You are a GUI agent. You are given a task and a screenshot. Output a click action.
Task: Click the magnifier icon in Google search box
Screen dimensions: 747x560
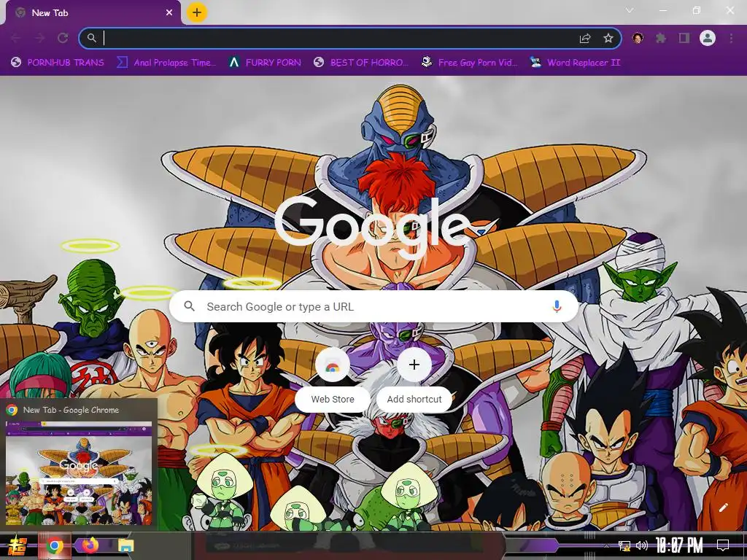189,306
